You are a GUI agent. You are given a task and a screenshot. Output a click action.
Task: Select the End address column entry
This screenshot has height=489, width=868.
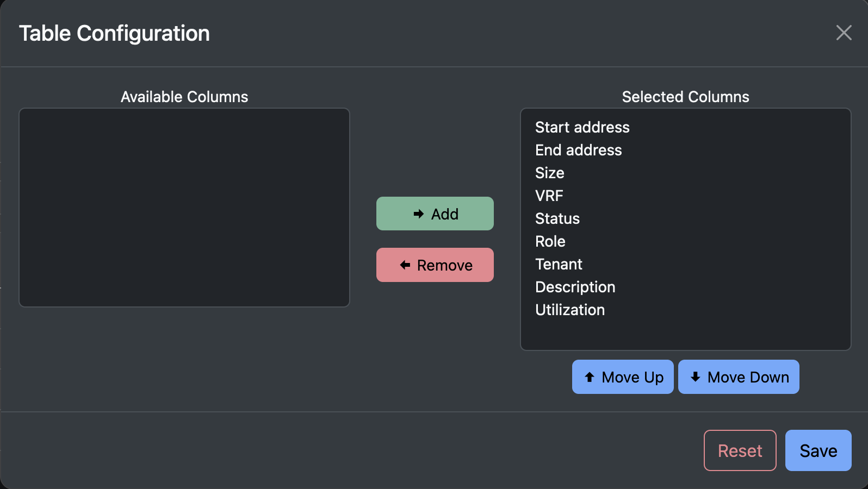(x=578, y=150)
